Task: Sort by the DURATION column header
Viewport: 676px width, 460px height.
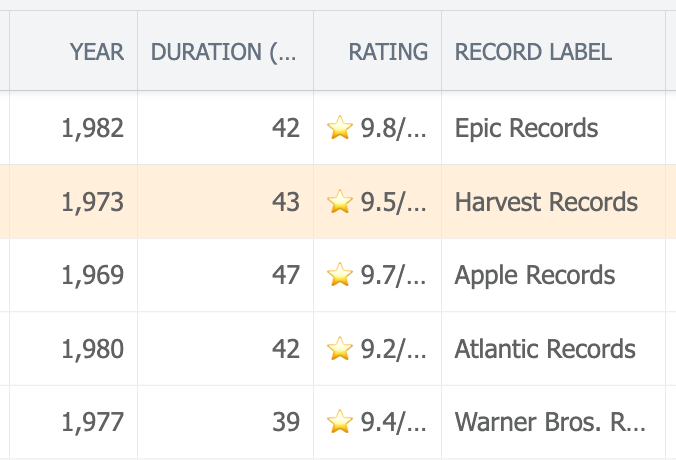Action: 225,51
